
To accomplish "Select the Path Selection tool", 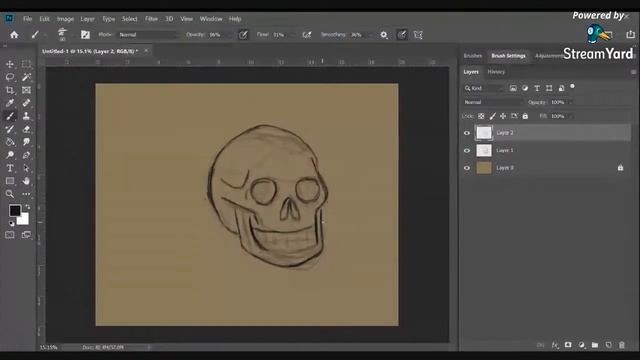I will point(26,168).
